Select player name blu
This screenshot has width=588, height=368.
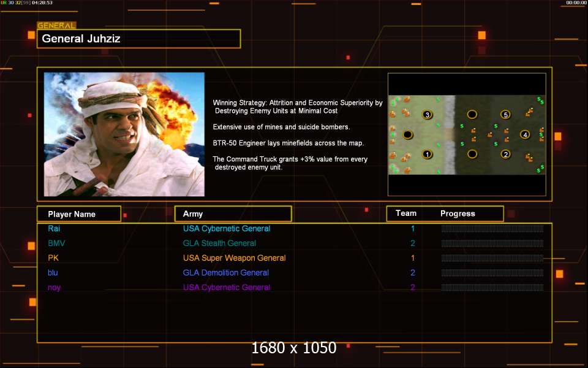tap(53, 272)
